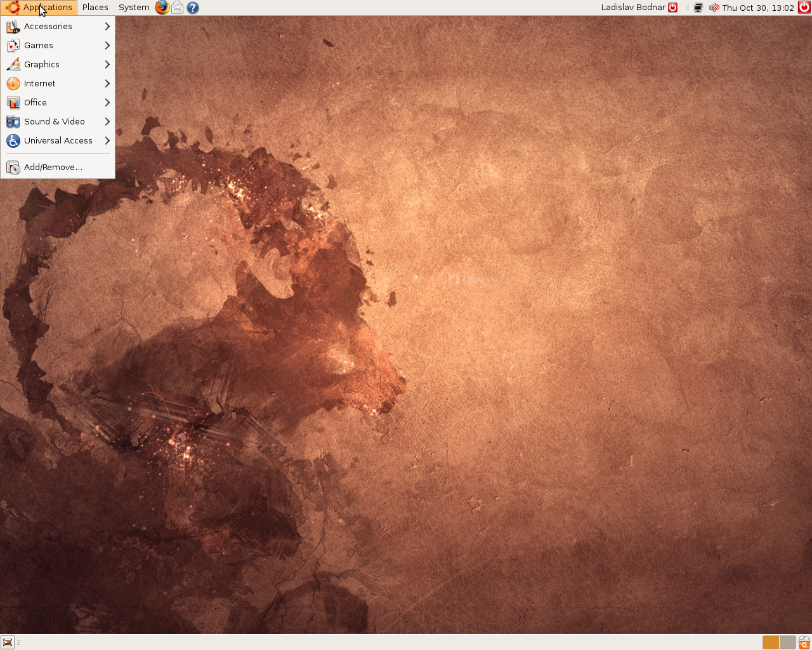This screenshot has height=650, width=812.
Task: Select the Games menu label
Action: point(39,46)
